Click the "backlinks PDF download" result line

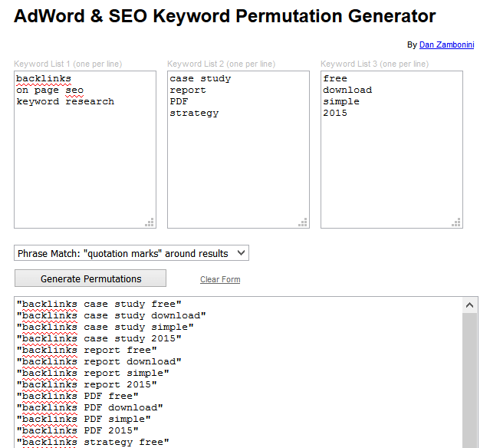click(90, 407)
